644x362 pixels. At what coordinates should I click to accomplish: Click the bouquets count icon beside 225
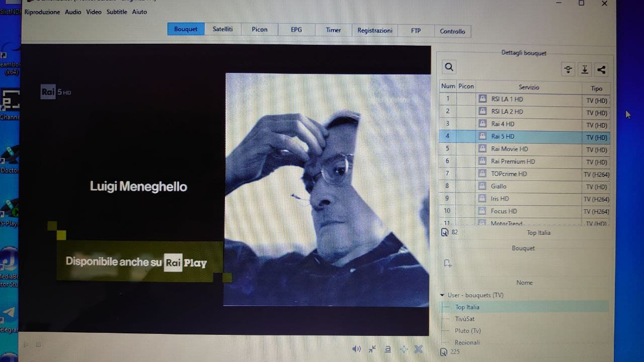point(443,352)
